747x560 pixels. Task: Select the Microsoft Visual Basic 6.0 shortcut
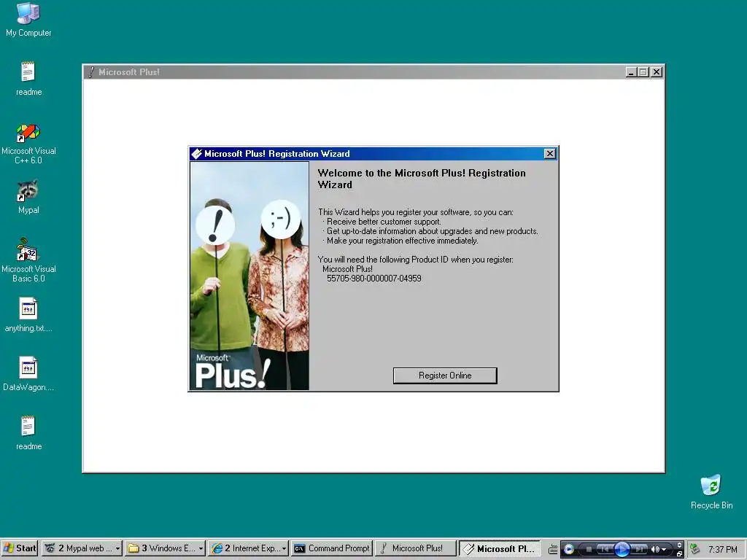click(28, 260)
